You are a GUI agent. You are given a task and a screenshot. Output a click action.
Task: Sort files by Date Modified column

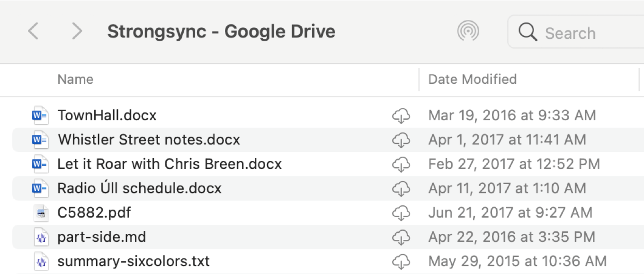472,79
